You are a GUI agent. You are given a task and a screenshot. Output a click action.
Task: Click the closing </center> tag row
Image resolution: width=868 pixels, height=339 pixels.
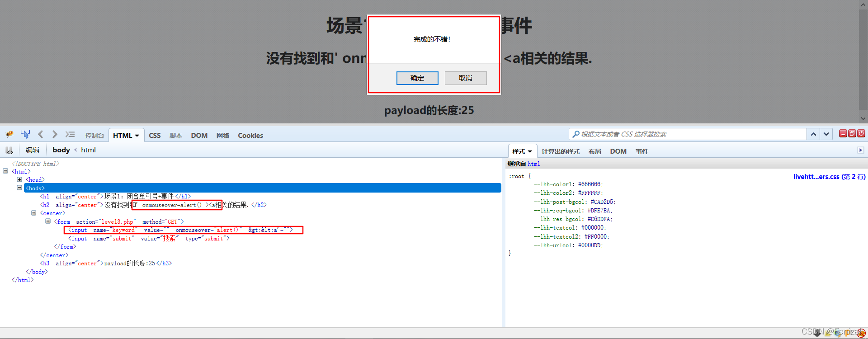pos(54,255)
